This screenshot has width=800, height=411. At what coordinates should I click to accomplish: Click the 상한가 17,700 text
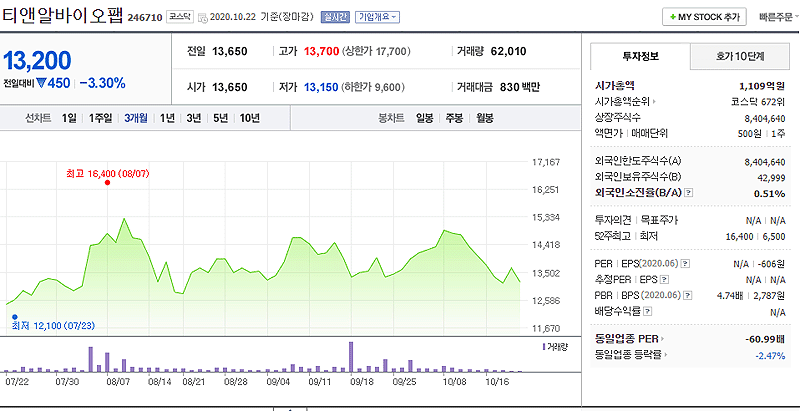pos(376,52)
